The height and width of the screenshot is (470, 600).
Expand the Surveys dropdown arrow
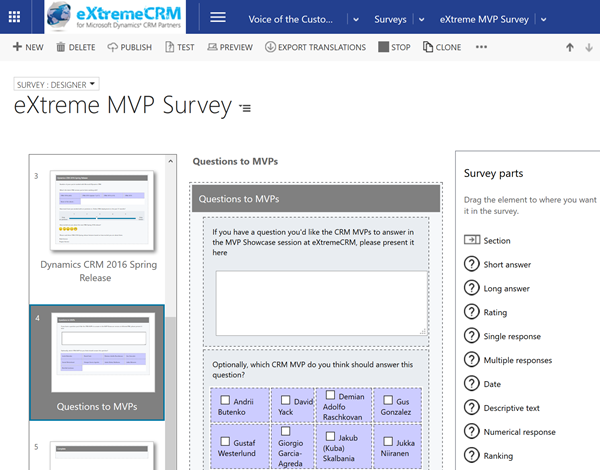click(x=421, y=20)
